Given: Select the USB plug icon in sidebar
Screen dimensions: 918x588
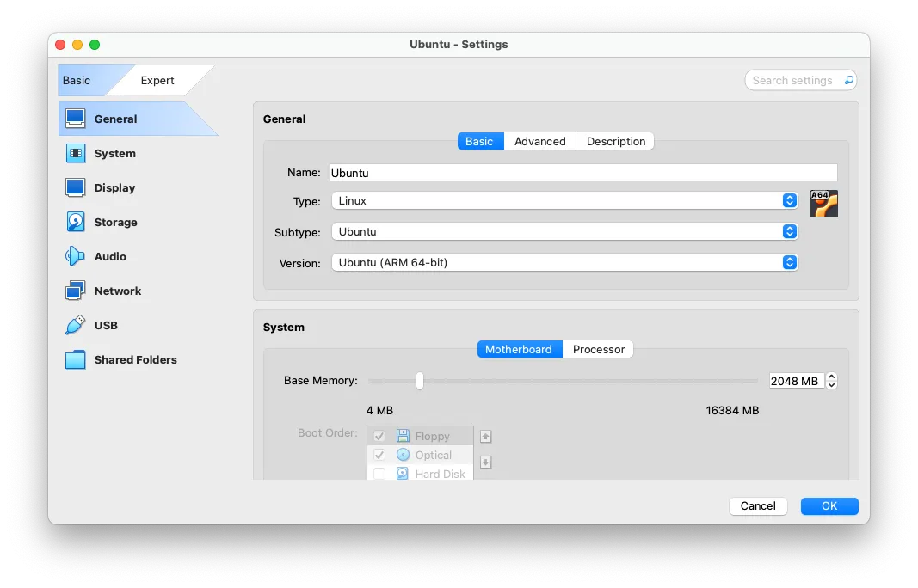Looking at the screenshot, I should (76, 325).
